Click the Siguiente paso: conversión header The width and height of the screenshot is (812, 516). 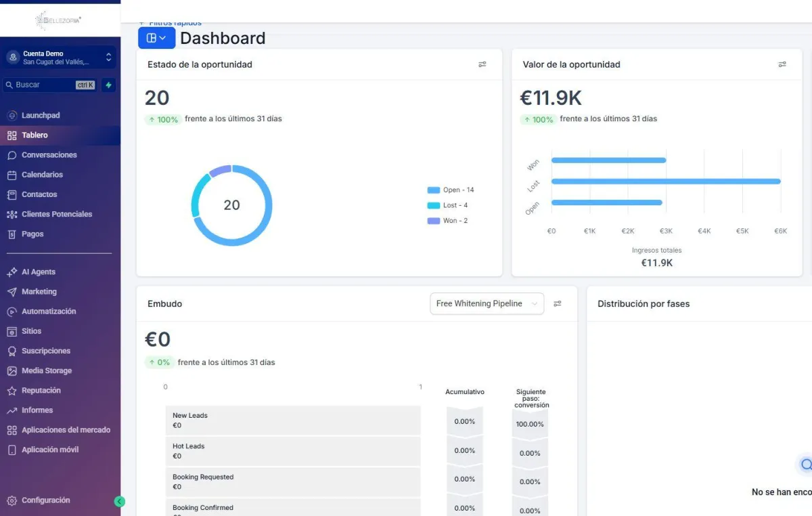(x=531, y=398)
